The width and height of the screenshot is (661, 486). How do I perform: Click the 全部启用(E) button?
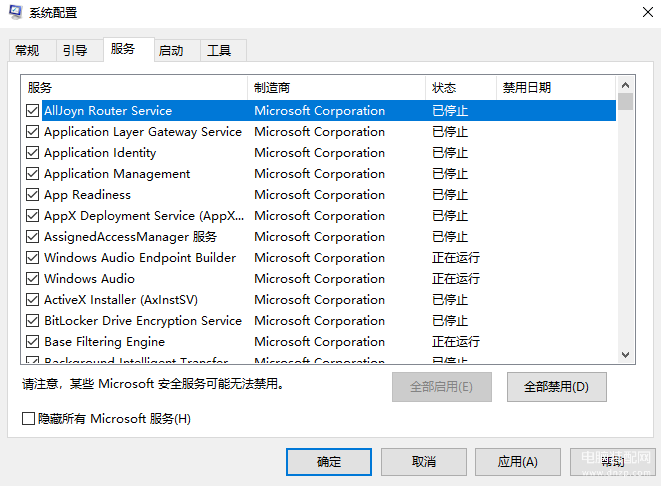pyautogui.click(x=442, y=387)
